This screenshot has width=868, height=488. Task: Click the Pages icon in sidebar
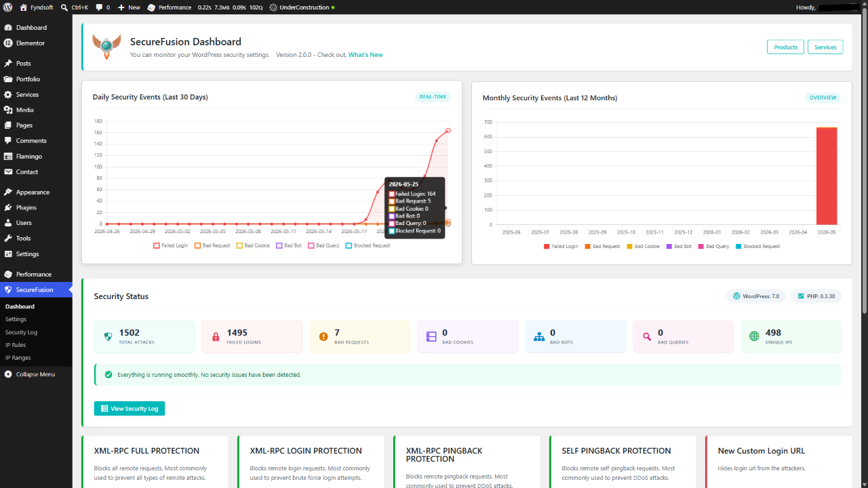(x=8, y=125)
